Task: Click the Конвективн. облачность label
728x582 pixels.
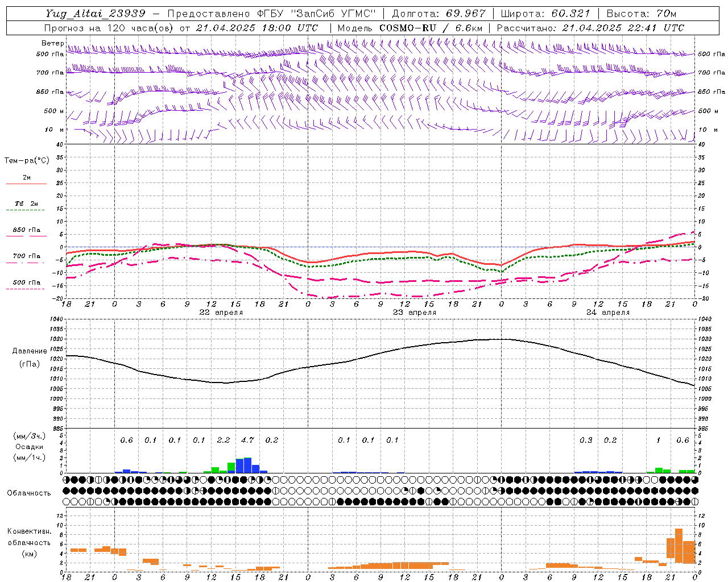Action: pos(29,542)
